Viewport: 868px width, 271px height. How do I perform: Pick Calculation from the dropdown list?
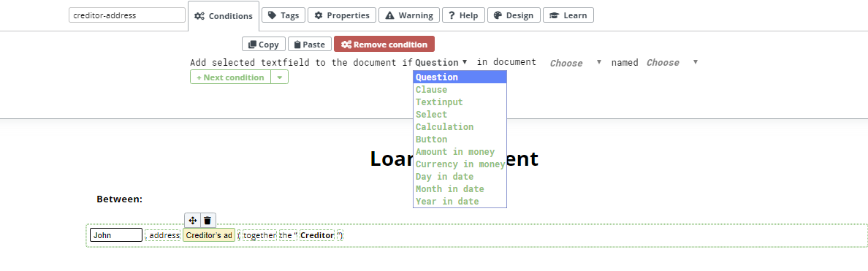click(x=460, y=126)
